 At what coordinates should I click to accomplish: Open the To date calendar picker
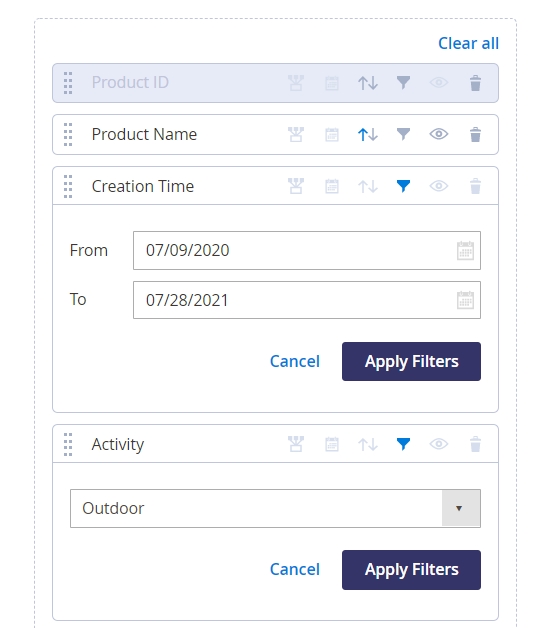tap(465, 300)
